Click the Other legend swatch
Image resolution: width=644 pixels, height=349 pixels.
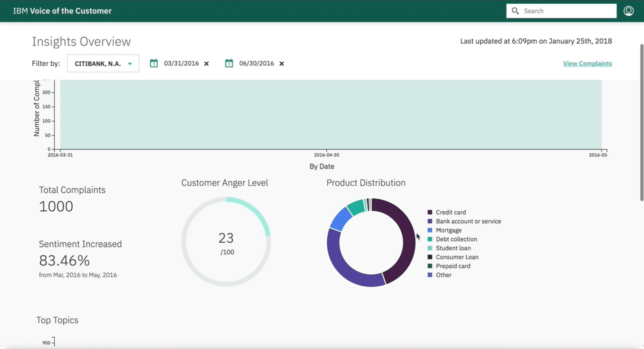click(430, 275)
